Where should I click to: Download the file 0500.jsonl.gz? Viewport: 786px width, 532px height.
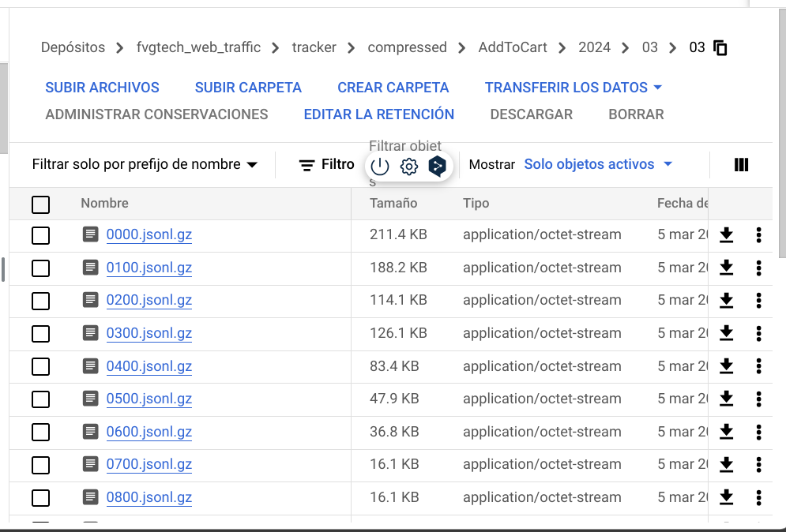click(726, 399)
